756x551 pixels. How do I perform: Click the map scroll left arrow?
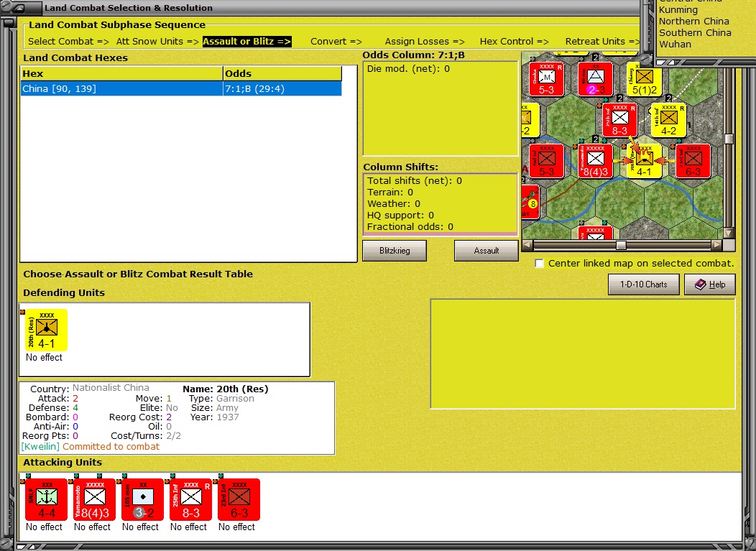tap(527, 246)
